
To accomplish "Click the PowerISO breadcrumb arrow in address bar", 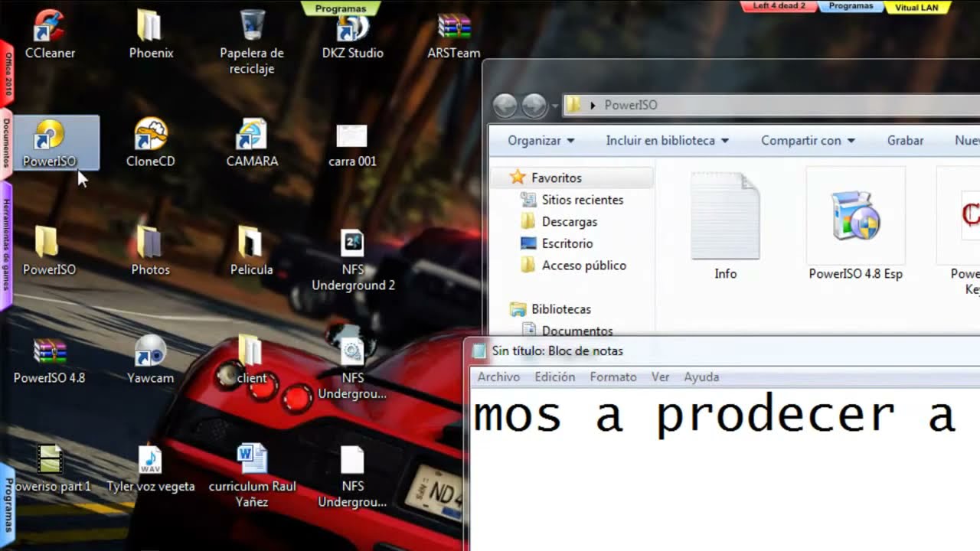I will (x=593, y=106).
